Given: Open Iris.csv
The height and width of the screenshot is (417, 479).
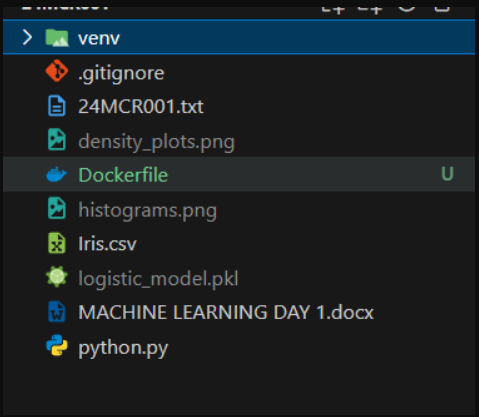Looking at the screenshot, I should pos(107,244).
